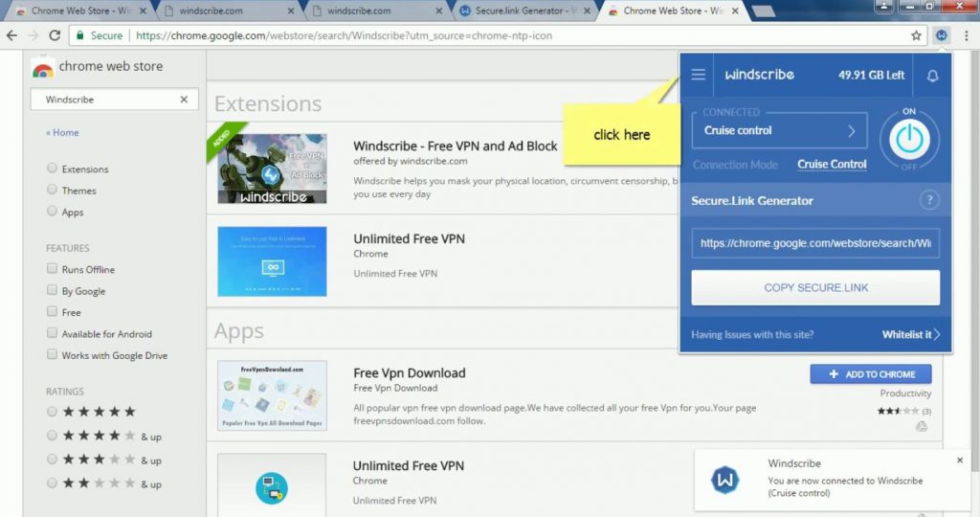Check Available for Android filter
The image size is (980, 517).
tap(52, 332)
